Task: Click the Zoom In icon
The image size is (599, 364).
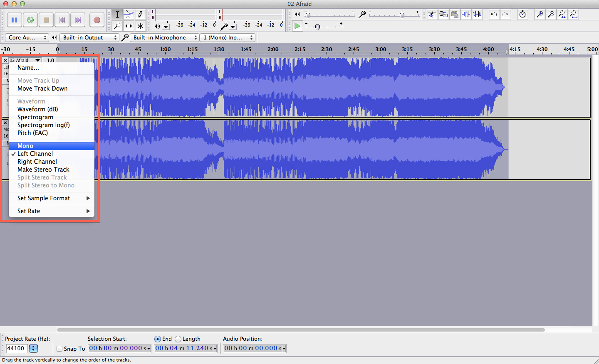Action: [x=540, y=14]
